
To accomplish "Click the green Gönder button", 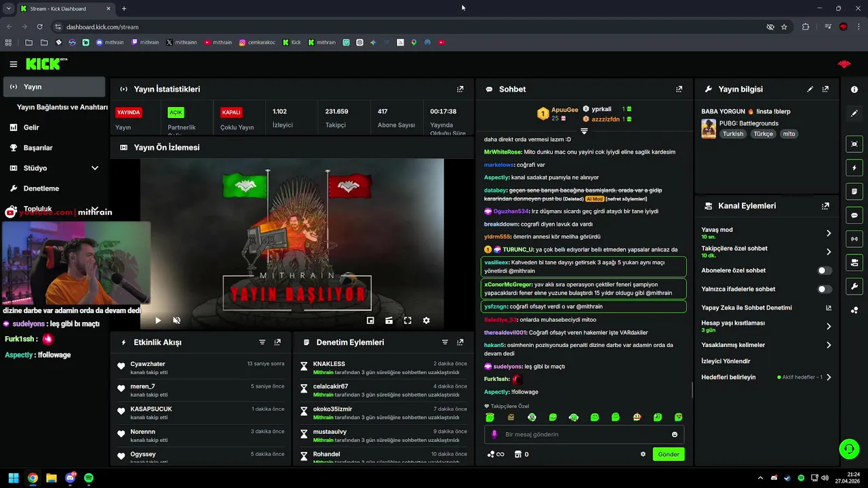I will (669, 454).
